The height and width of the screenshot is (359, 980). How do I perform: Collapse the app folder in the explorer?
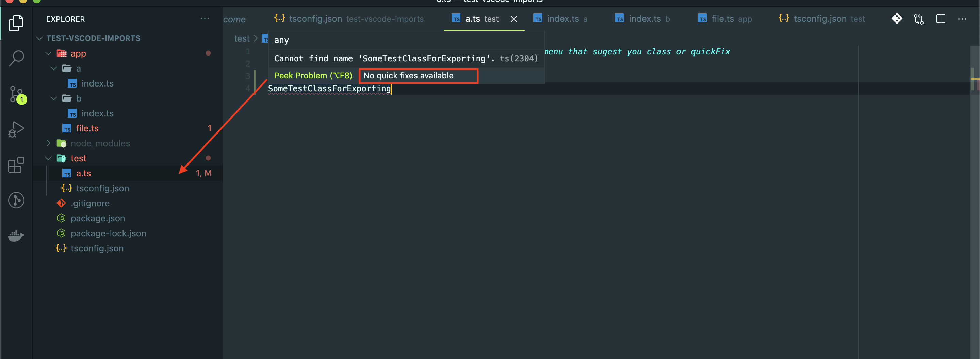coord(48,53)
